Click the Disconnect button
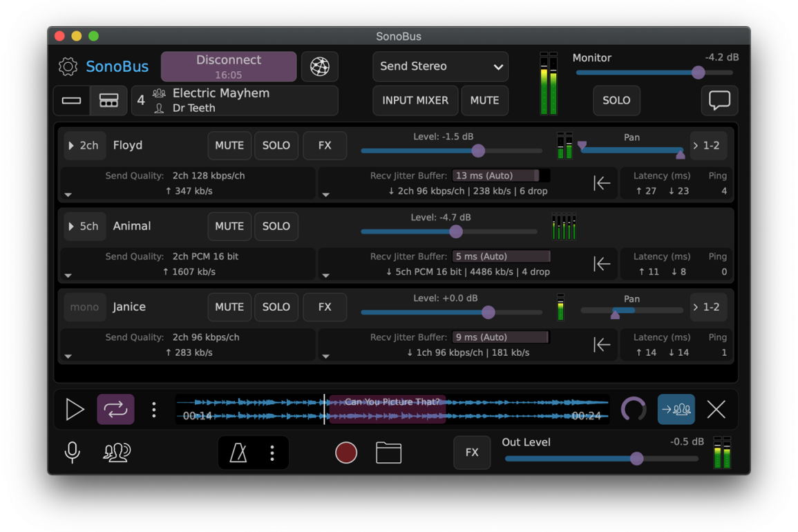Image resolution: width=798 pixels, height=532 pixels. [x=228, y=66]
